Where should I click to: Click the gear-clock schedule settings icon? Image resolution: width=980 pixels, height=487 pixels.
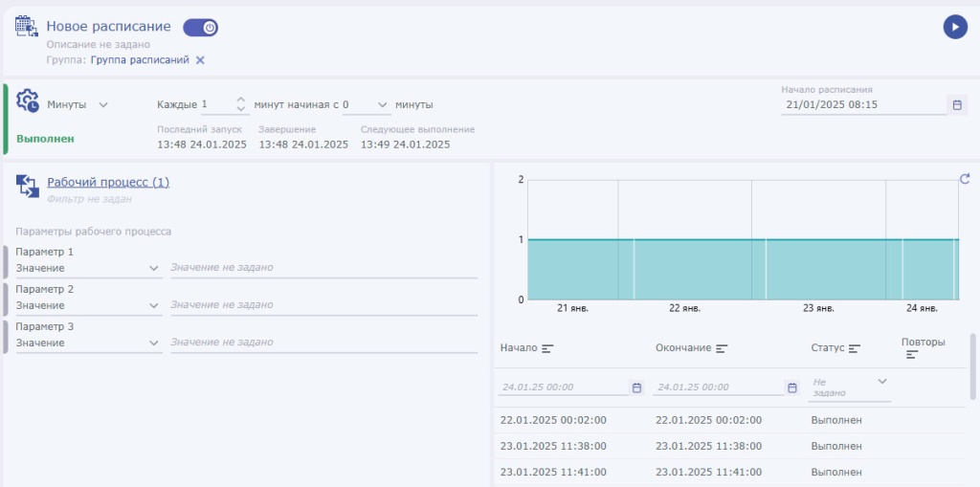click(28, 101)
